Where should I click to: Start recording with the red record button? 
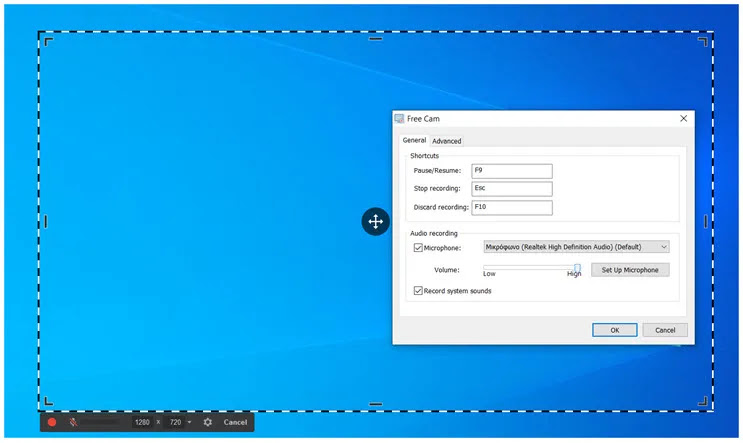click(52, 422)
